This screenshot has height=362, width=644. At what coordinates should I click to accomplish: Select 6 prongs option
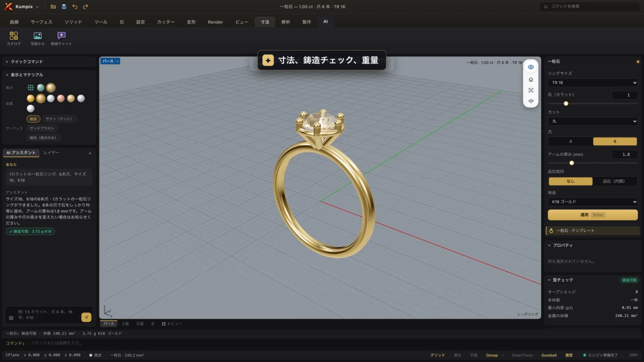[x=615, y=141]
